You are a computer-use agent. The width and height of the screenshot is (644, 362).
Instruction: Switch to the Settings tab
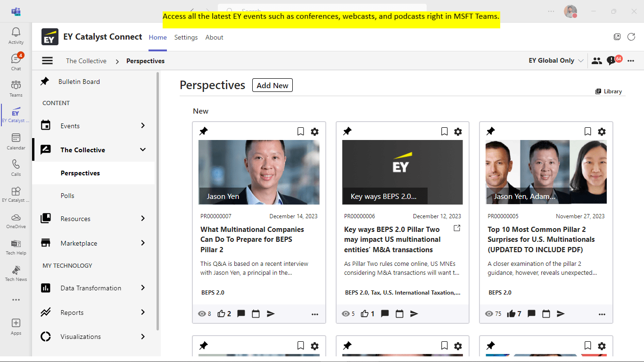[186, 37]
